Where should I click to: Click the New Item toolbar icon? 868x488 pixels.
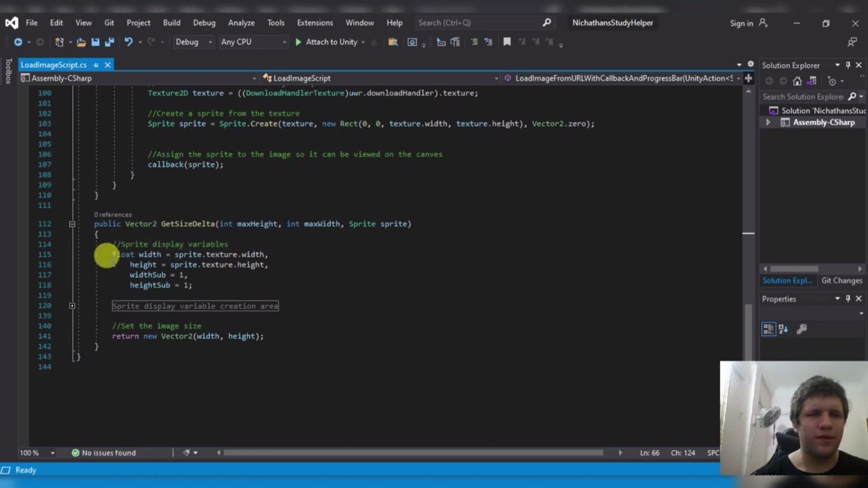pyautogui.click(x=60, y=42)
